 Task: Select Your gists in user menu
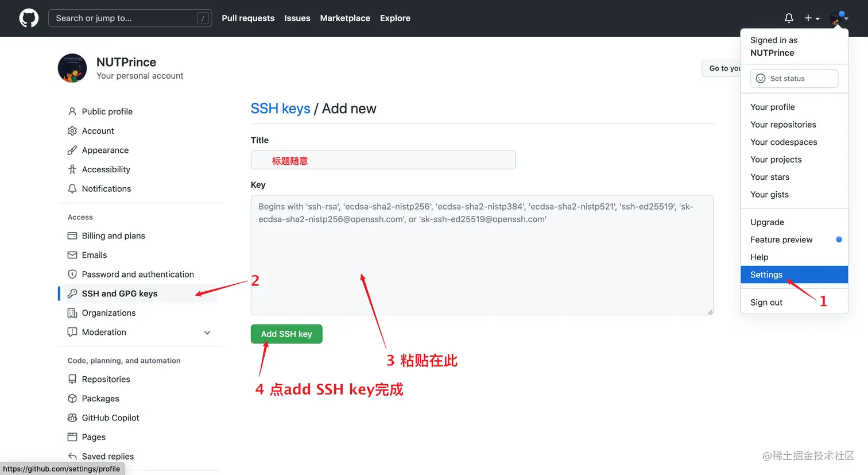[795, 195]
